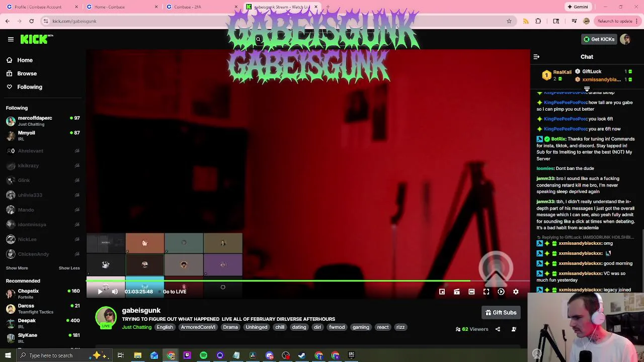
Task: Switch to Home - Coinbase tab
Action: pyautogui.click(x=122, y=7)
